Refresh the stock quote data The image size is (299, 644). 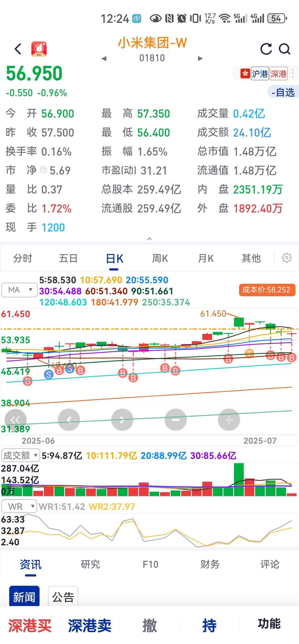coord(266,49)
